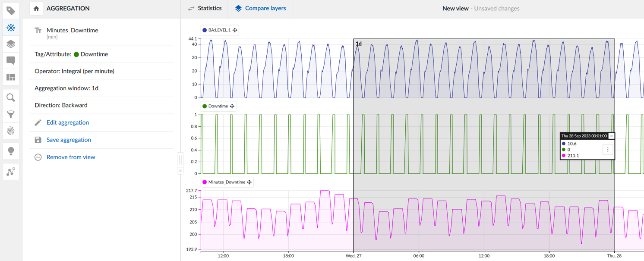Image resolution: width=644 pixels, height=261 pixels.
Task: Click the AGGREGATION panel heading
Action: coord(68,8)
